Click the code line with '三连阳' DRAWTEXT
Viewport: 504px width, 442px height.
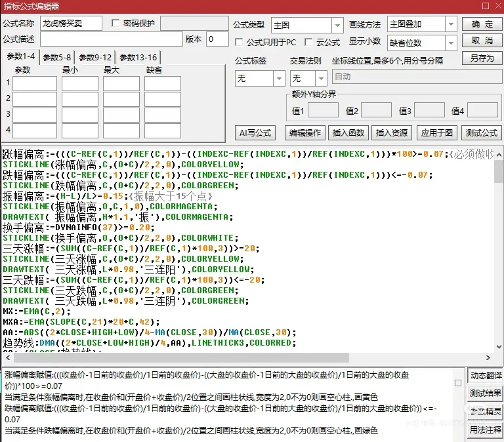coord(129,269)
